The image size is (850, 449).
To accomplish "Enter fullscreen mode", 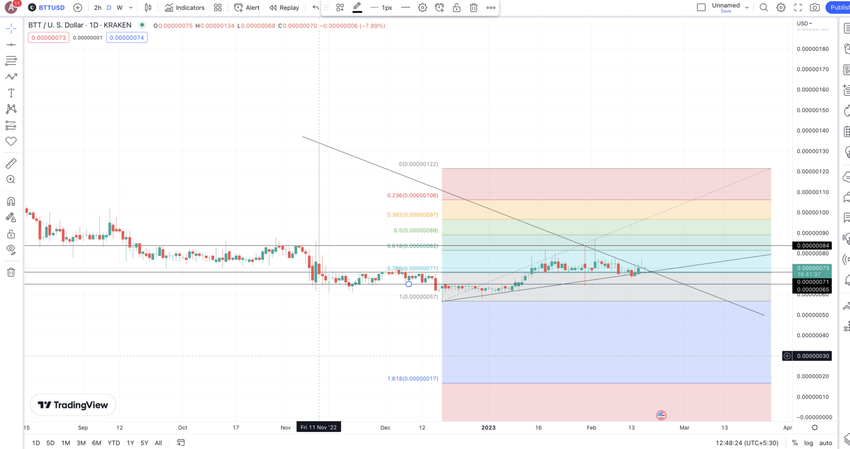I will coord(797,7).
